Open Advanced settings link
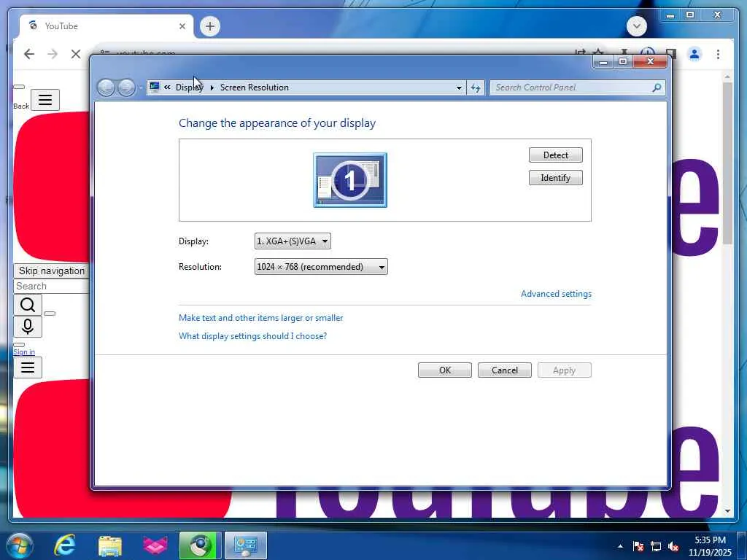The image size is (747, 560). coord(556,294)
